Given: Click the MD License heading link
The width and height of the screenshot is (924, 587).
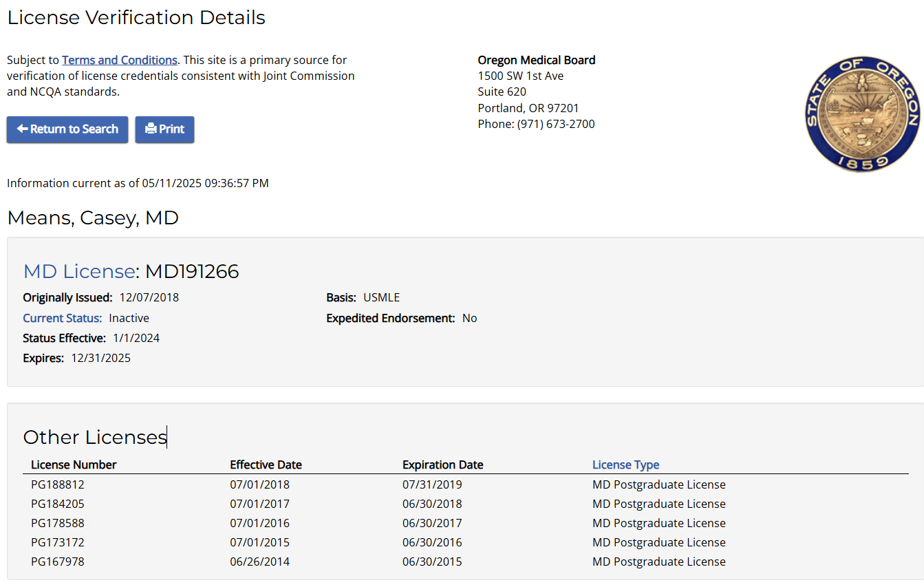Looking at the screenshot, I should coord(79,271).
